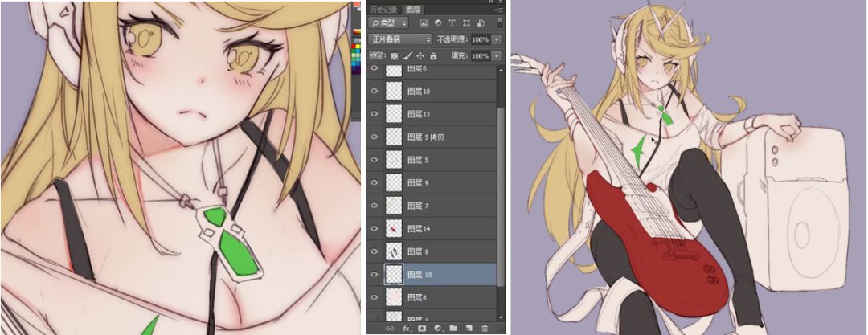Select the 图层 5 layer name
868x335 pixels.
417,160
